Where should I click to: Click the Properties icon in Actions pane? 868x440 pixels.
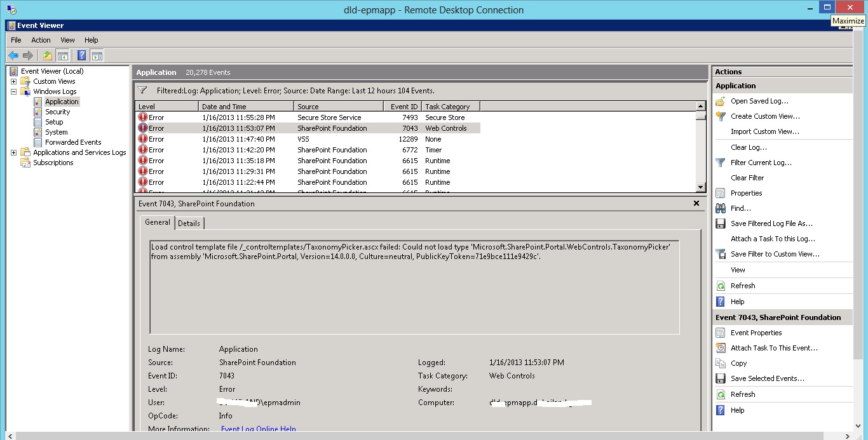pos(720,193)
